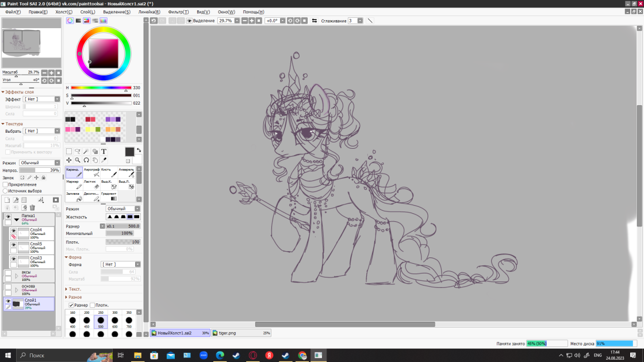Choose the Заливка bucket fill tool
This screenshot has height=362, width=644.
(x=74, y=196)
